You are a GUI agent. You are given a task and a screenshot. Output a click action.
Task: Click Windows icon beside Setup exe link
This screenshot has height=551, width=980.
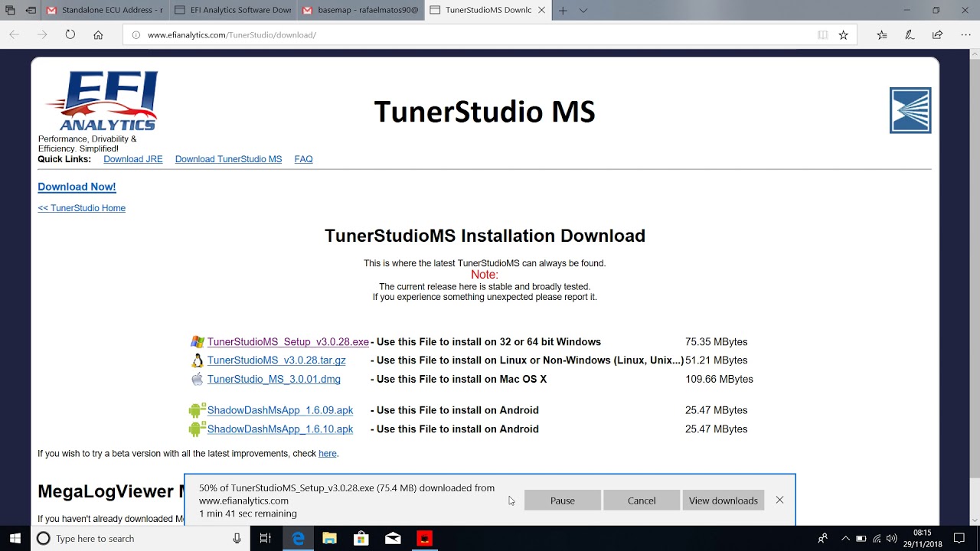coord(198,342)
